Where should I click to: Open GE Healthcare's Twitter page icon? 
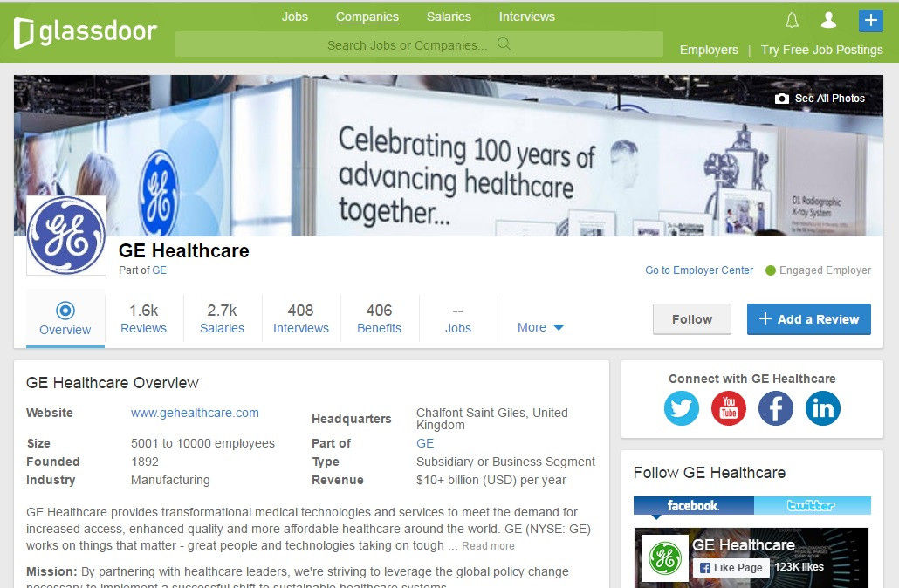(x=681, y=408)
